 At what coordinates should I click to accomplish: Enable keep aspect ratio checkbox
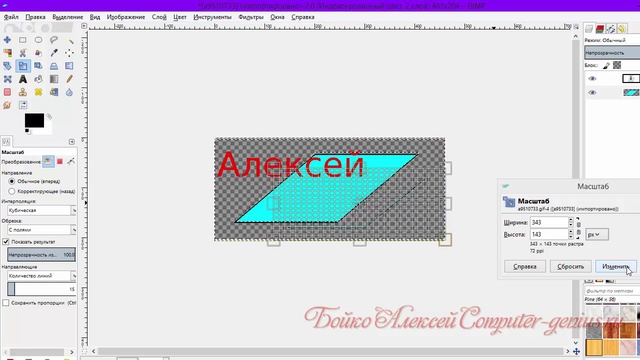pyautogui.click(x=6, y=303)
